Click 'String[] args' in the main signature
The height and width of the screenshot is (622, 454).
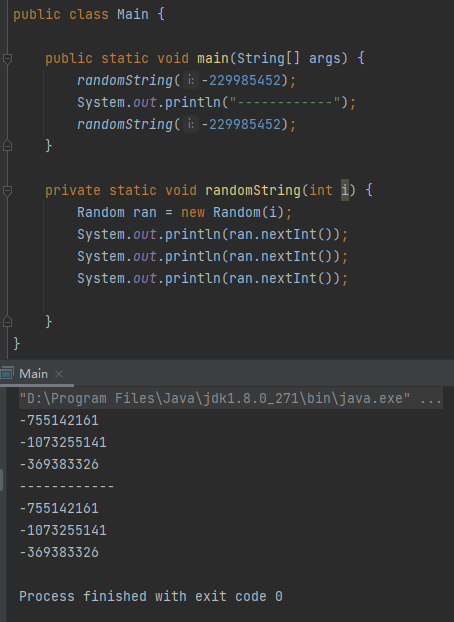coord(289,59)
